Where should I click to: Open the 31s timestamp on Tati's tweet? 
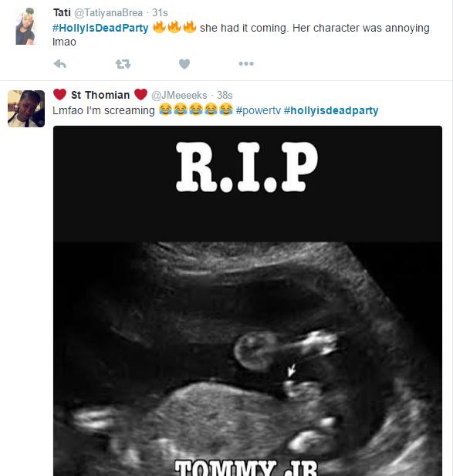tap(160, 13)
